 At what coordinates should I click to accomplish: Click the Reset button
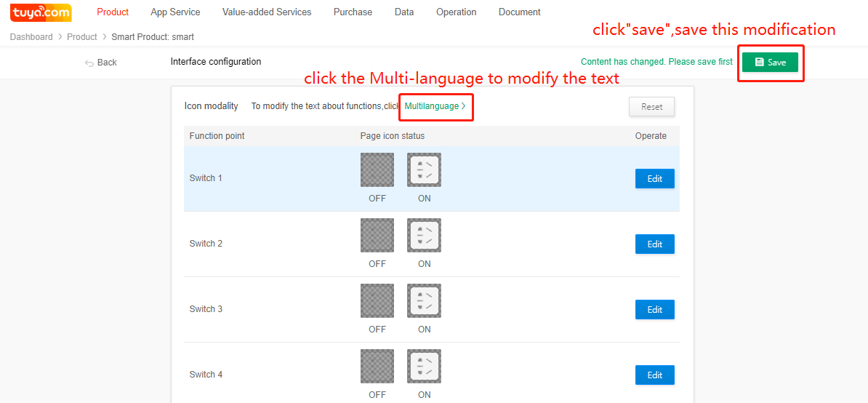[x=651, y=107]
